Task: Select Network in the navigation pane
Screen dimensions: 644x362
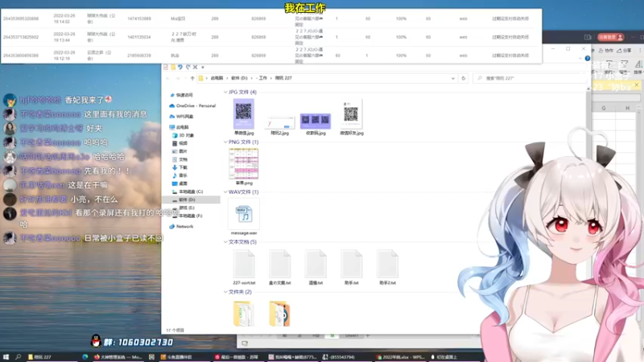Action: [181, 227]
